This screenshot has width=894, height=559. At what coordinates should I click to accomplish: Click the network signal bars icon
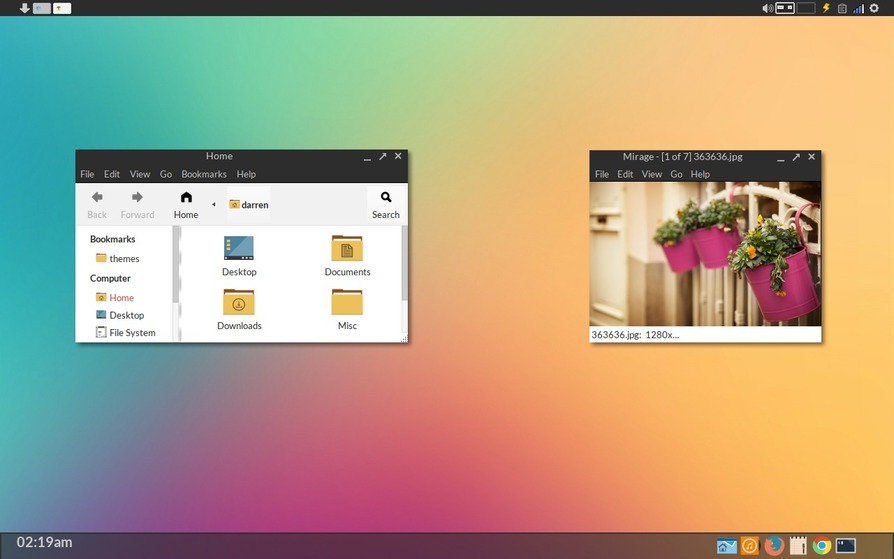[x=859, y=8]
